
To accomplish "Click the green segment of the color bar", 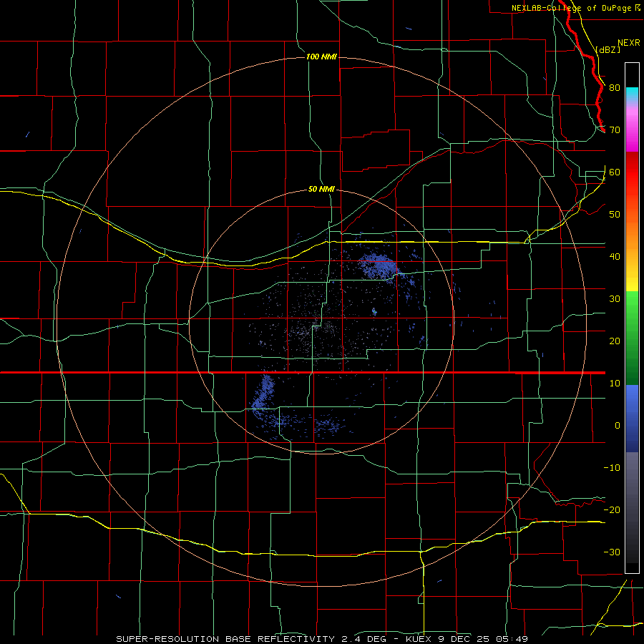I will (x=632, y=338).
